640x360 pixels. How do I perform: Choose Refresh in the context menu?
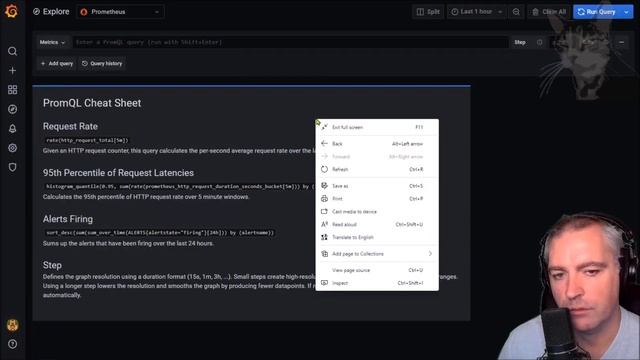377,169
